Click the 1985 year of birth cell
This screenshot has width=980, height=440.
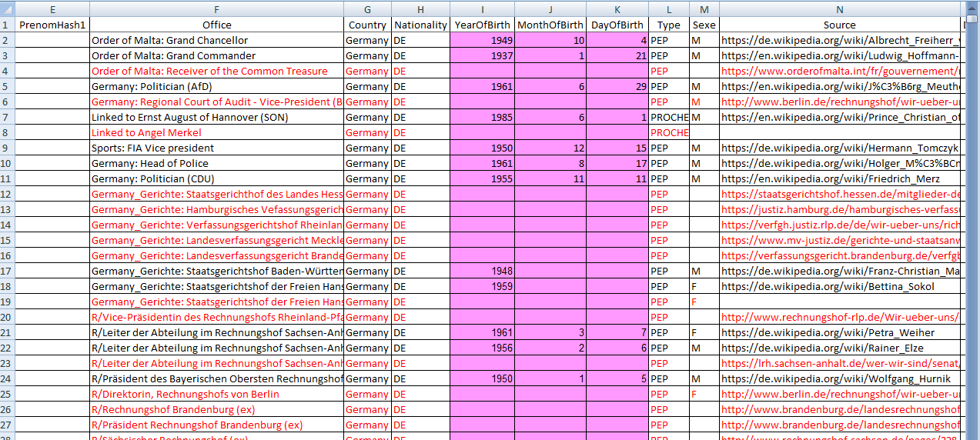(x=482, y=117)
